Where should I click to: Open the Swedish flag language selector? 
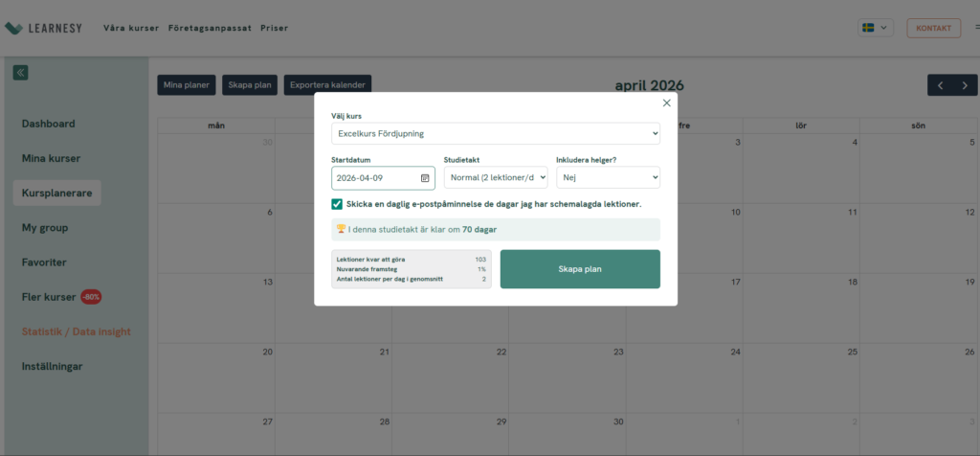[875, 28]
